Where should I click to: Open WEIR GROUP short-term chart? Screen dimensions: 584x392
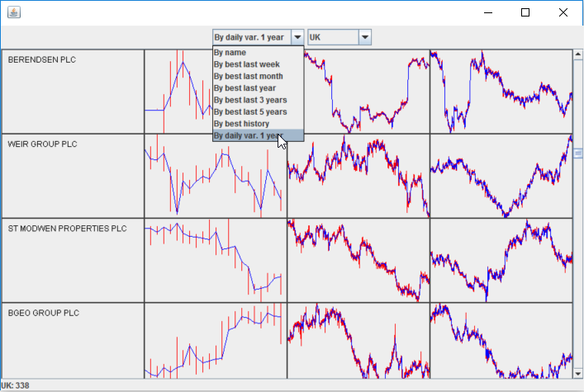(216, 176)
